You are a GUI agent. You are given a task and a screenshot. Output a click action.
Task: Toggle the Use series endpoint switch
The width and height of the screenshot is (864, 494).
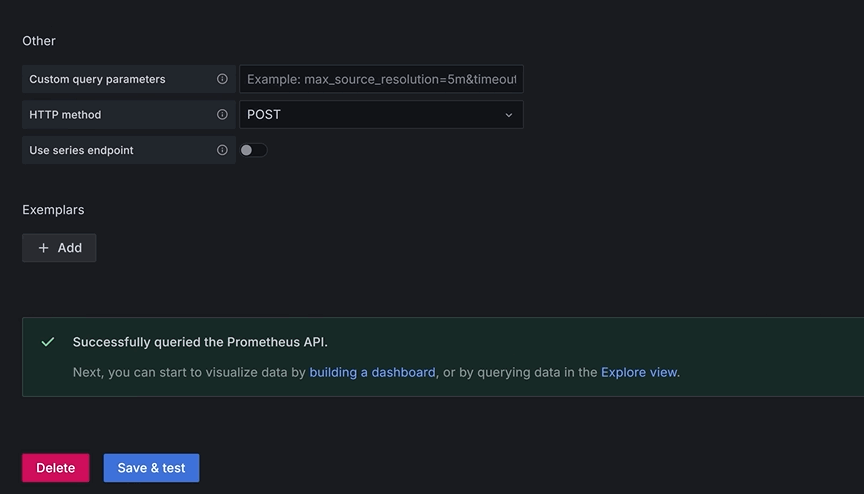point(253,150)
